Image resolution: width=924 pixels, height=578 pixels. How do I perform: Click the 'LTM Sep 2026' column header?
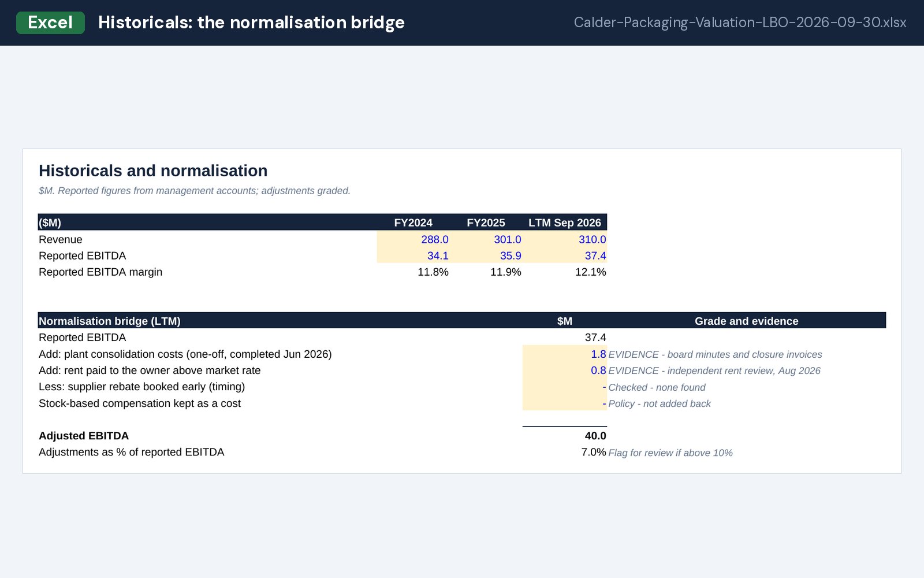point(565,223)
